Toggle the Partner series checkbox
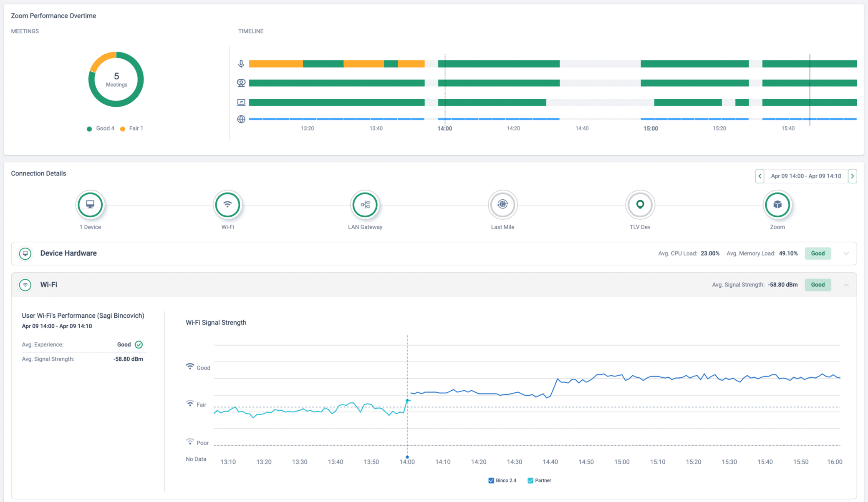868x502 pixels. coord(530,481)
